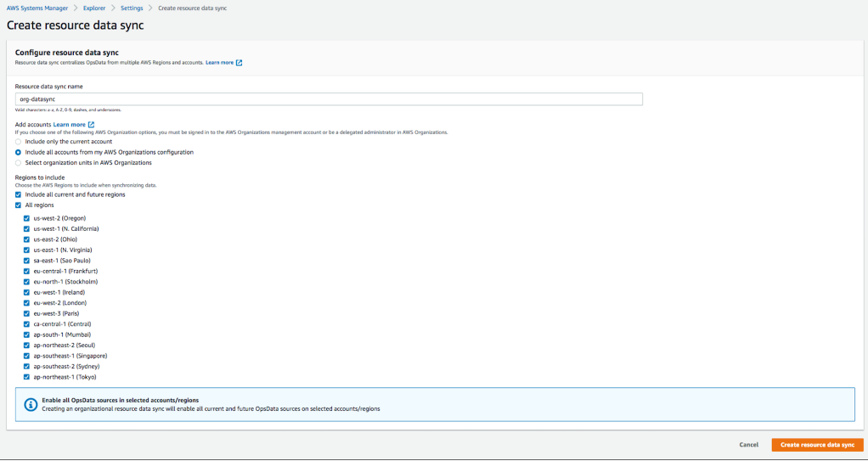Viewport: 868px width, 461px height.
Task: Open AWS Systems Manager breadcrumb link
Action: tap(37, 8)
